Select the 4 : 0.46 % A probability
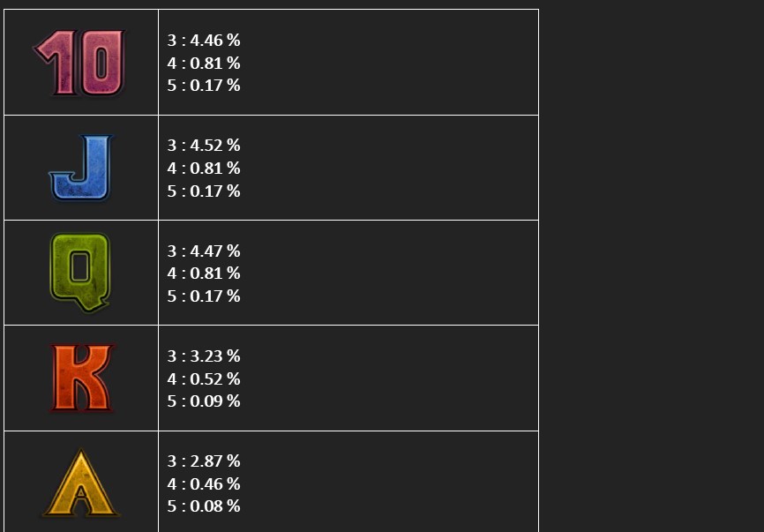Viewport: 764px width, 532px height. point(204,484)
